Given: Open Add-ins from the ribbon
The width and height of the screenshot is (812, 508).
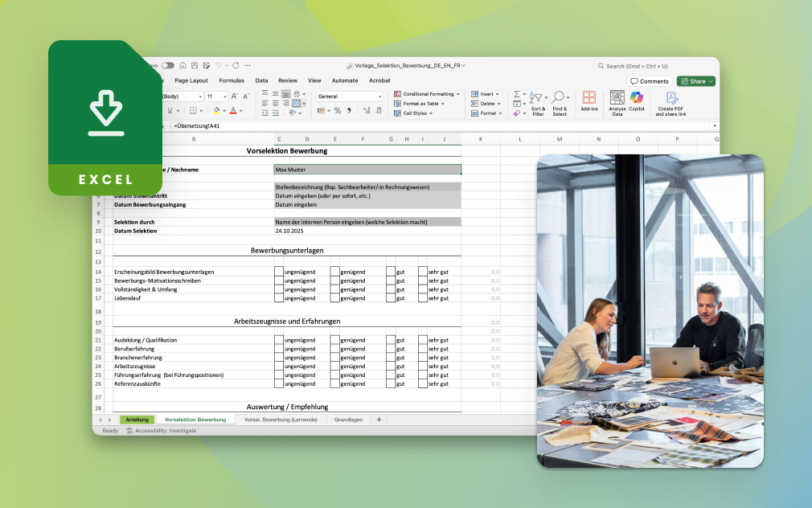Looking at the screenshot, I should pyautogui.click(x=589, y=101).
